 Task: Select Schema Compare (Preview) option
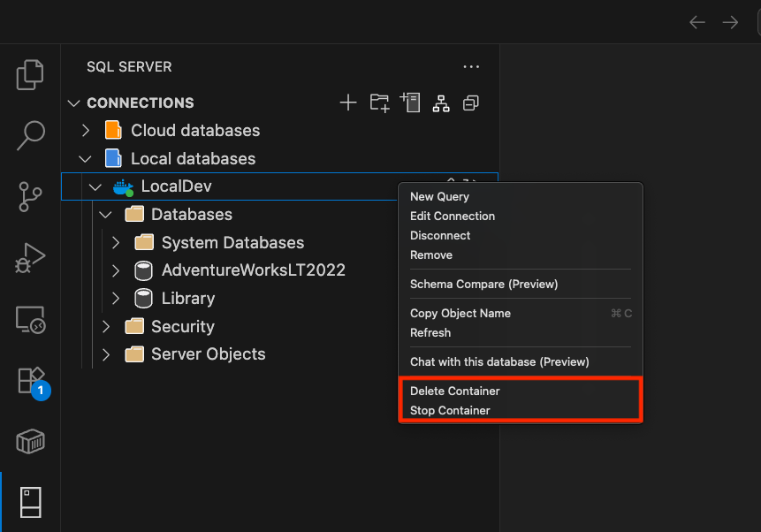(483, 284)
